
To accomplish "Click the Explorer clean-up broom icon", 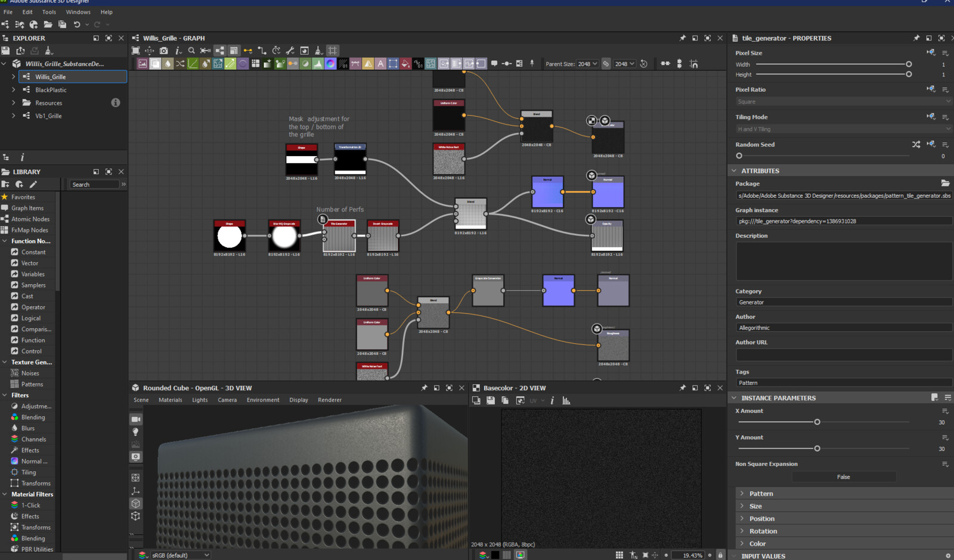I will coord(49,51).
